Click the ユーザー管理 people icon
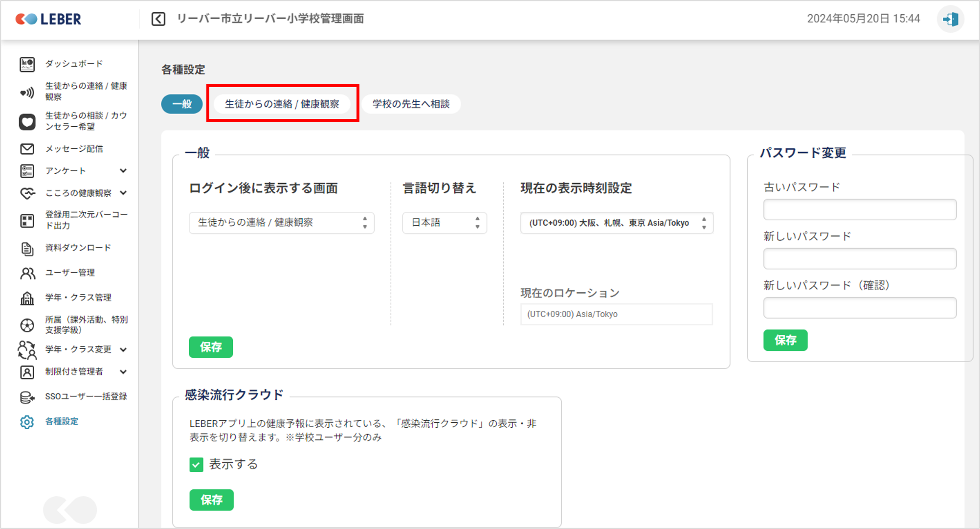The height and width of the screenshot is (529, 980). point(27,273)
